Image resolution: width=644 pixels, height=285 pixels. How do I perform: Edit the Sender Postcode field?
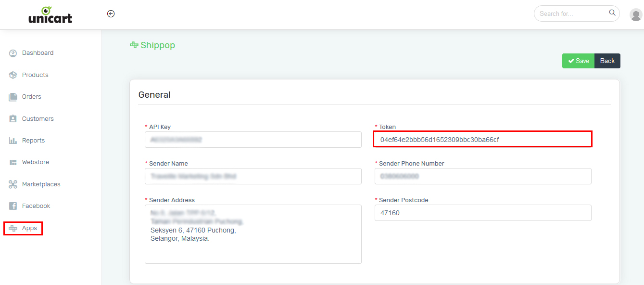coord(483,213)
